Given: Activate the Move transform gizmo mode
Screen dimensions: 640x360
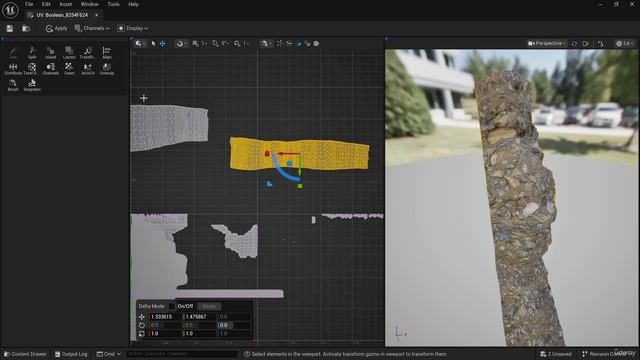Looking at the screenshot, I should point(162,43).
